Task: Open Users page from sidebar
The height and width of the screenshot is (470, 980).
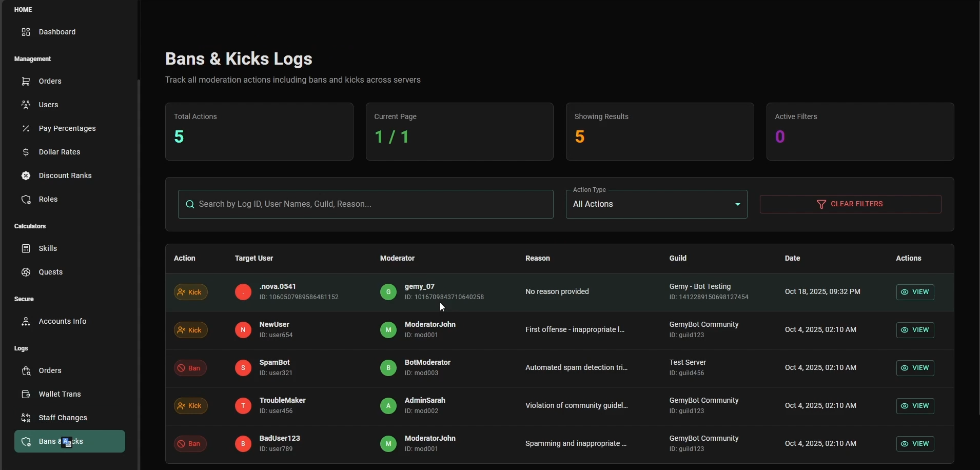Action: click(x=48, y=105)
